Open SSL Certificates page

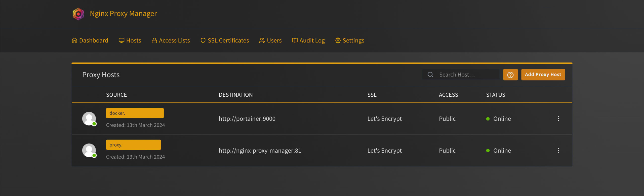(225, 40)
